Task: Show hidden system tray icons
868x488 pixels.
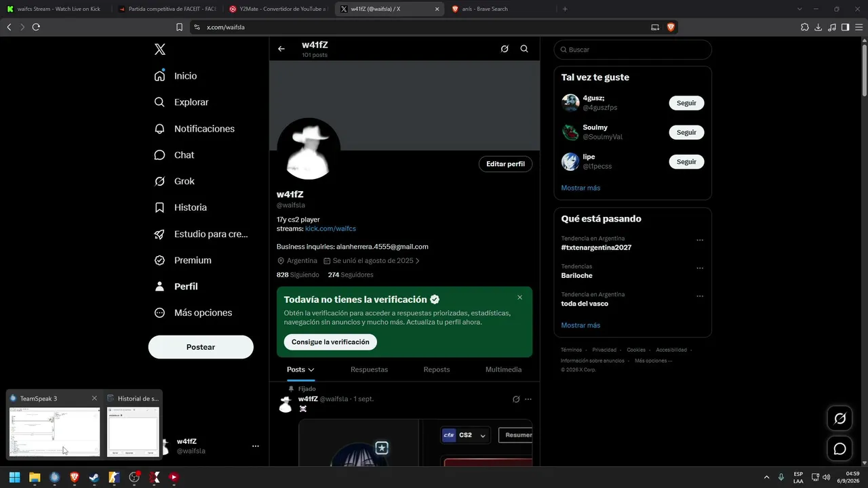Action: 767,477
